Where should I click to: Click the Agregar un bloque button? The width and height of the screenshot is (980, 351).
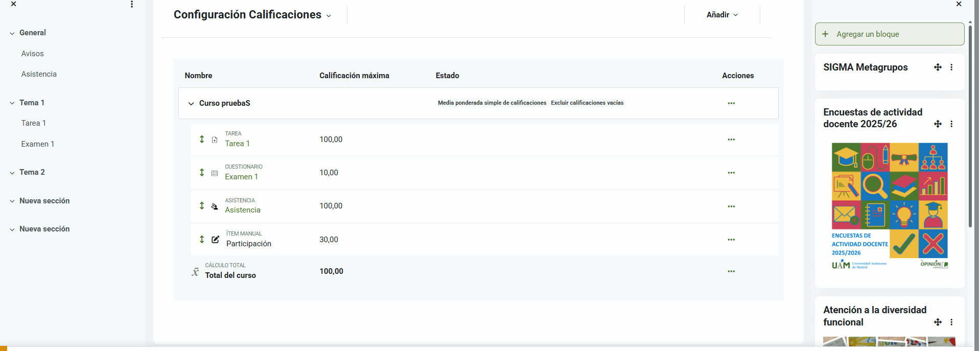889,34
